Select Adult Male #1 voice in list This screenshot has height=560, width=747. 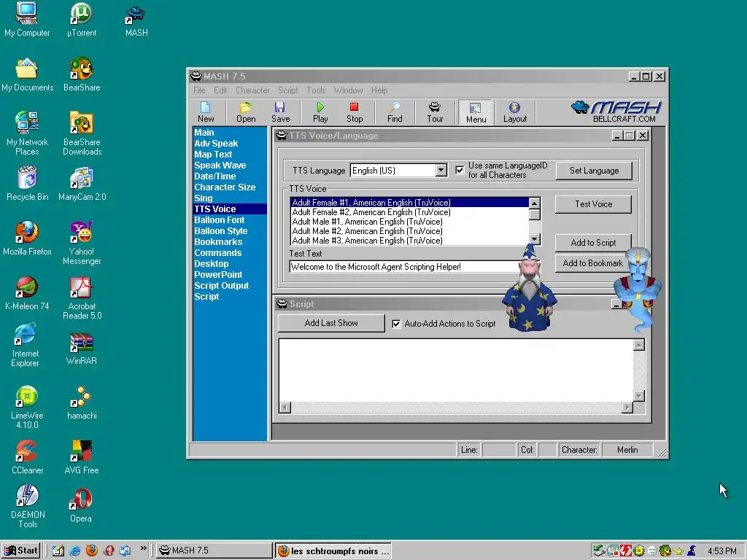click(409, 222)
